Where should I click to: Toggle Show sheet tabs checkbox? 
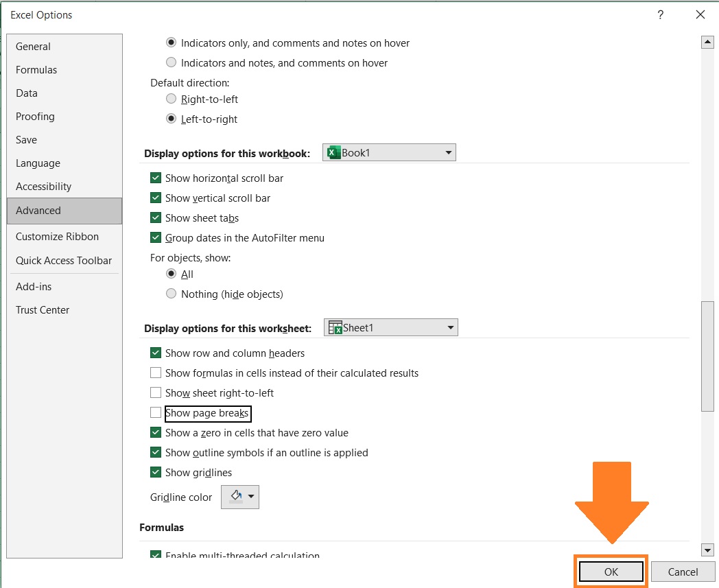[156, 218]
